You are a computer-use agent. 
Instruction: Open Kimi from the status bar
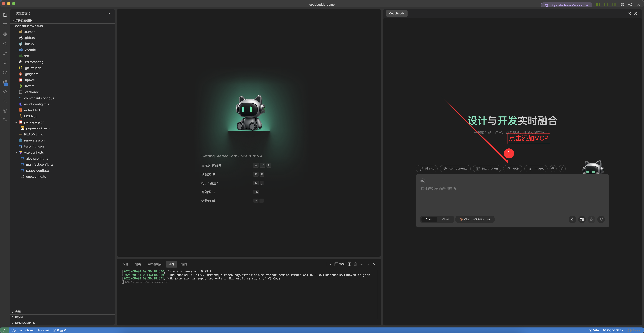pyautogui.click(x=44, y=330)
